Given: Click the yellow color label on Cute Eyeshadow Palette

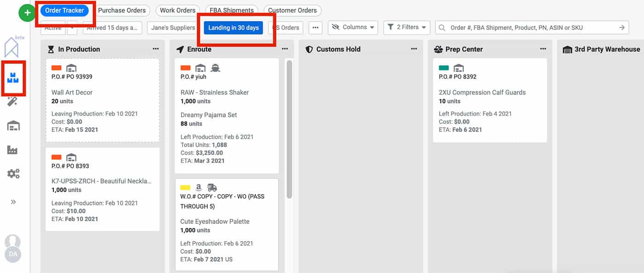Looking at the screenshot, I should (186, 187).
